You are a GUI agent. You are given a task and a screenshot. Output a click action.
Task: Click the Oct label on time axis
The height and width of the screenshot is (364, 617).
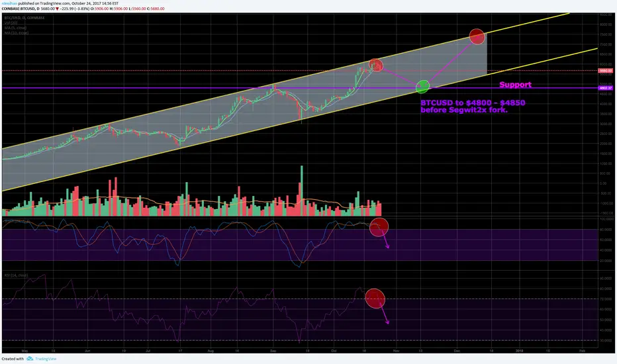point(334,351)
